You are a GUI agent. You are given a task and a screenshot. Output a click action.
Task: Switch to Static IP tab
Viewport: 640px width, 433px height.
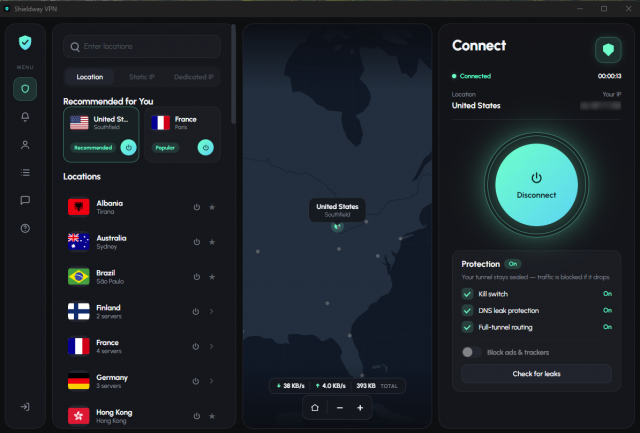(142, 77)
